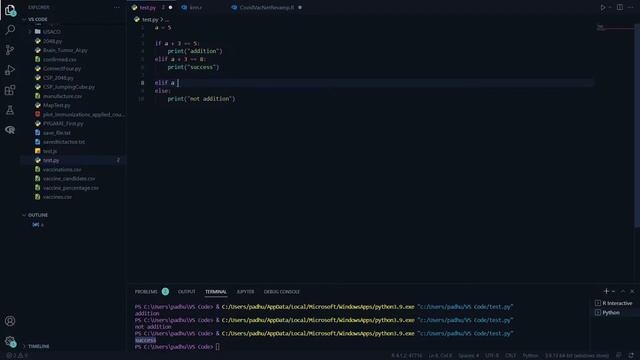
Task: Open the JUPYTER panel tab
Action: [x=245, y=291]
